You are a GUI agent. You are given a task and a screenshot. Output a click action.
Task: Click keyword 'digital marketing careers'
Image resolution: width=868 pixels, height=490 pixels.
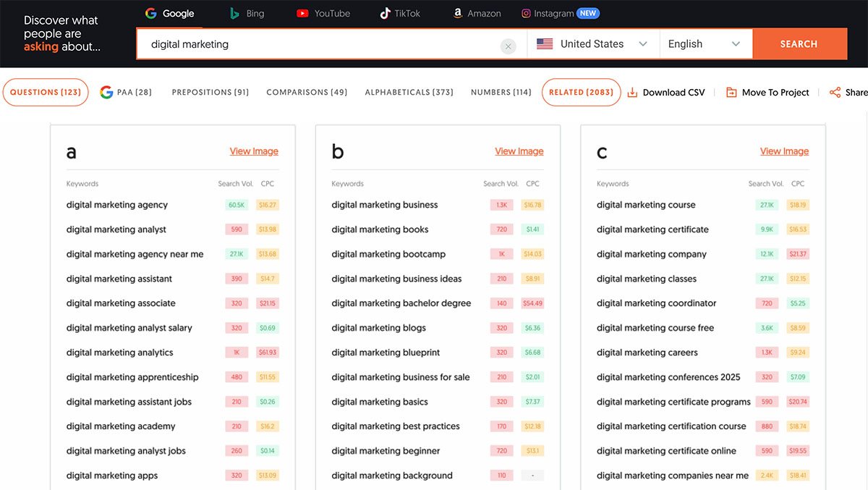click(x=647, y=352)
